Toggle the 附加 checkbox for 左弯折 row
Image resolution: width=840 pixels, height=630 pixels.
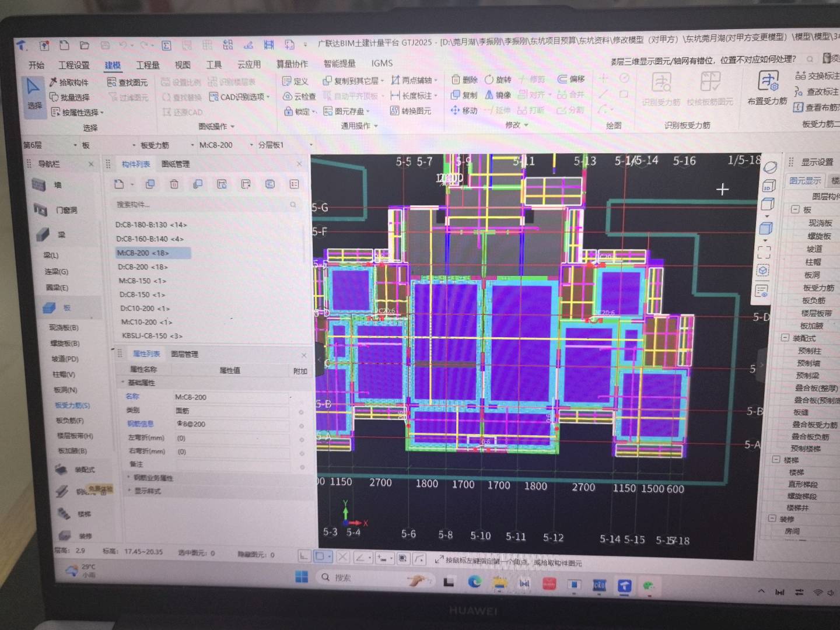tap(302, 439)
